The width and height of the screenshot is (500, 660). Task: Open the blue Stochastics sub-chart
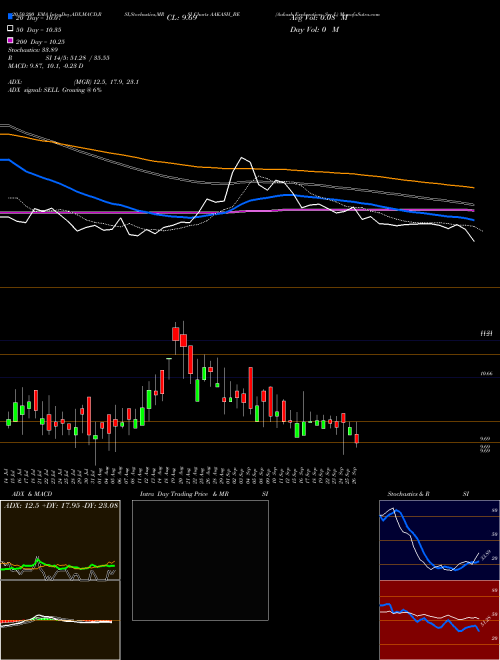(x=439, y=540)
